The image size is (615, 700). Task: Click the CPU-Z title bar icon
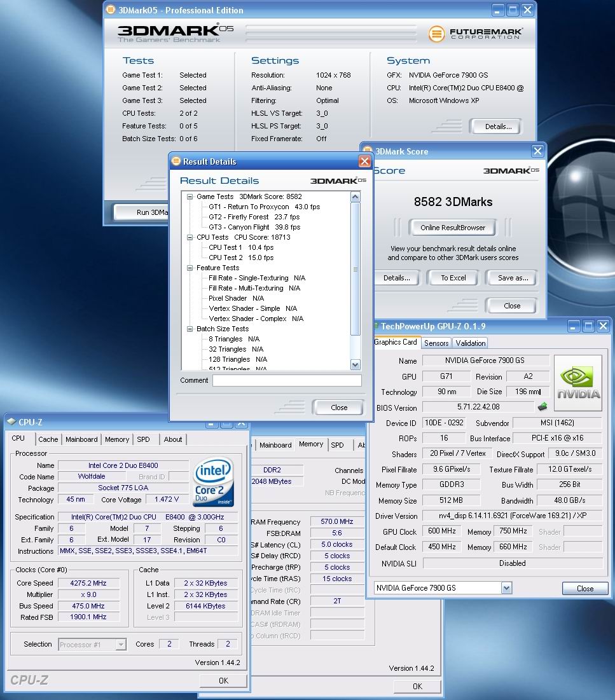pos(11,422)
